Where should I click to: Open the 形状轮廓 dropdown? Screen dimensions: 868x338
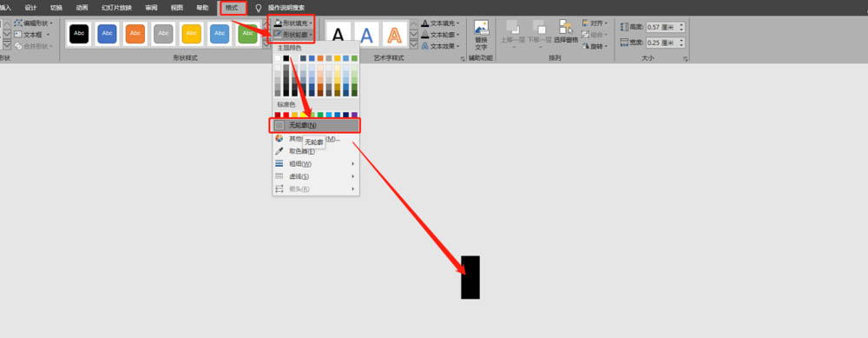pos(293,35)
